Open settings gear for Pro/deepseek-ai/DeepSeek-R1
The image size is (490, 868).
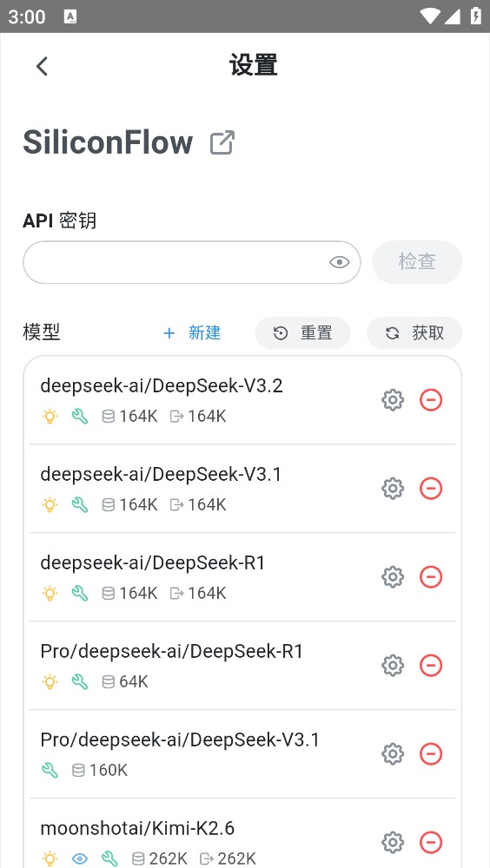pos(393,666)
